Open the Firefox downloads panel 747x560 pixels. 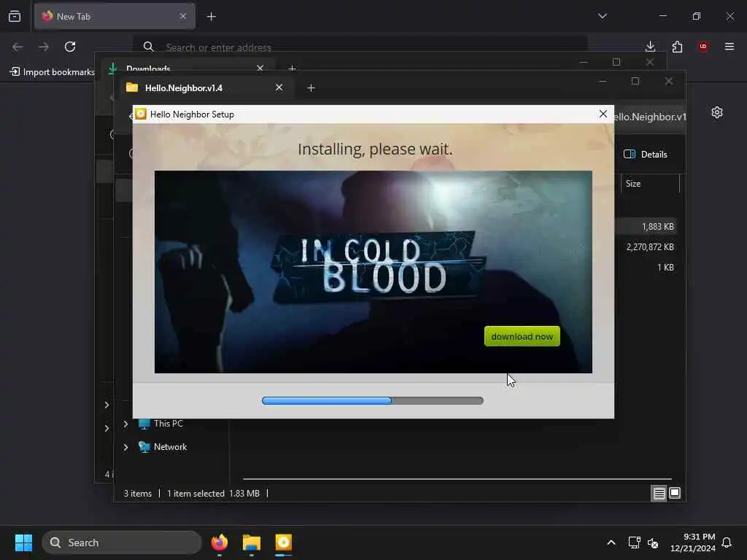[650, 47]
